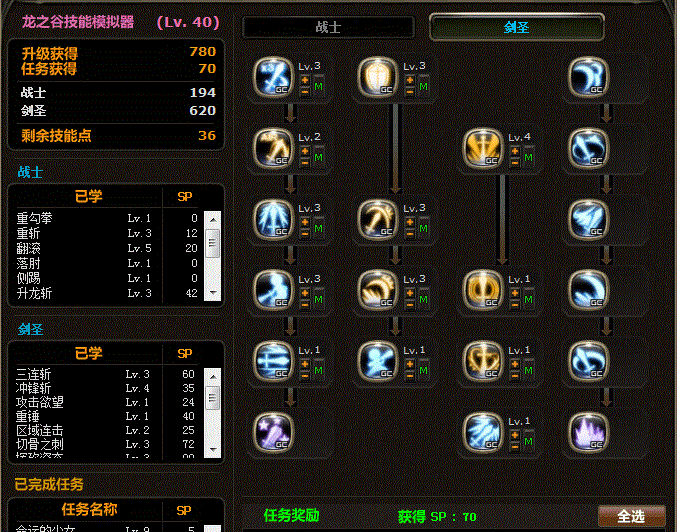This screenshot has height=532, width=677.
Task: Switch to the 战士 tab
Action: [x=329, y=27]
